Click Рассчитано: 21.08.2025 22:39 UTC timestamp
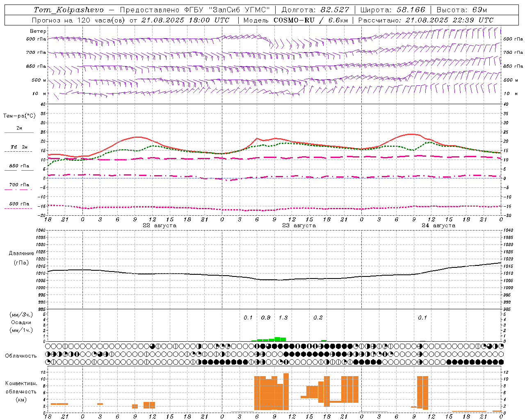 426,20
